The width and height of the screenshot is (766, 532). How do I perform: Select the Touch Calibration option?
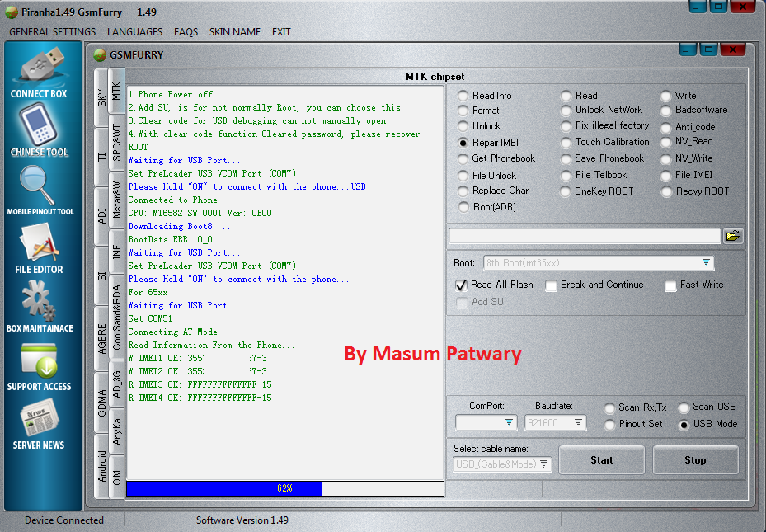point(566,142)
